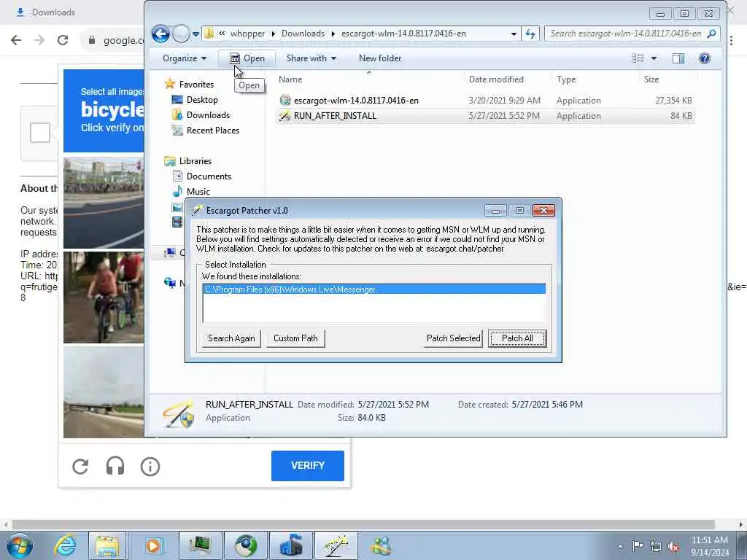Click the whopper breadcrumb in address bar
The image size is (747, 560).
pyautogui.click(x=247, y=34)
